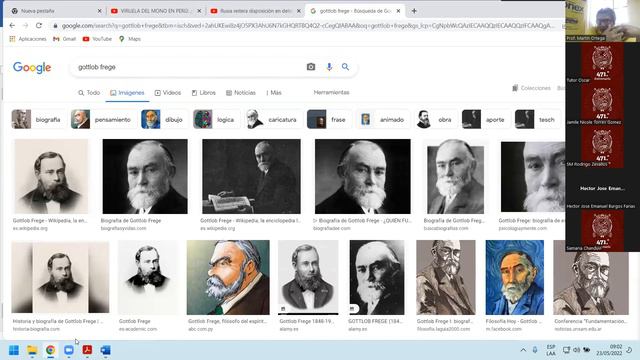
Task: Open the Aplicaciones bookmark
Action: tap(28, 39)
